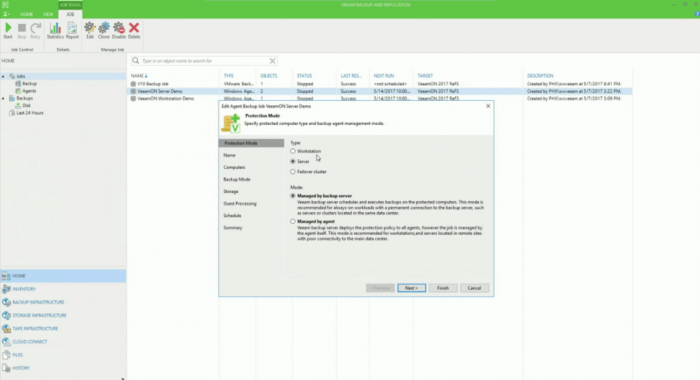Image resolution: width=700 pixels, height=380 pixels.
Task: Select the Workstation type radio button
Action: (x=293, y=151)
